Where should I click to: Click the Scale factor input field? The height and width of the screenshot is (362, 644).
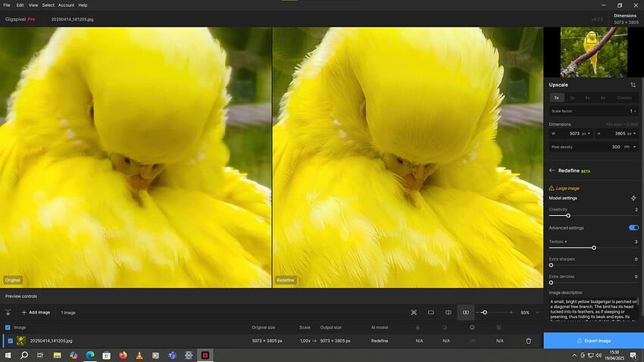[x=594, y=111]
